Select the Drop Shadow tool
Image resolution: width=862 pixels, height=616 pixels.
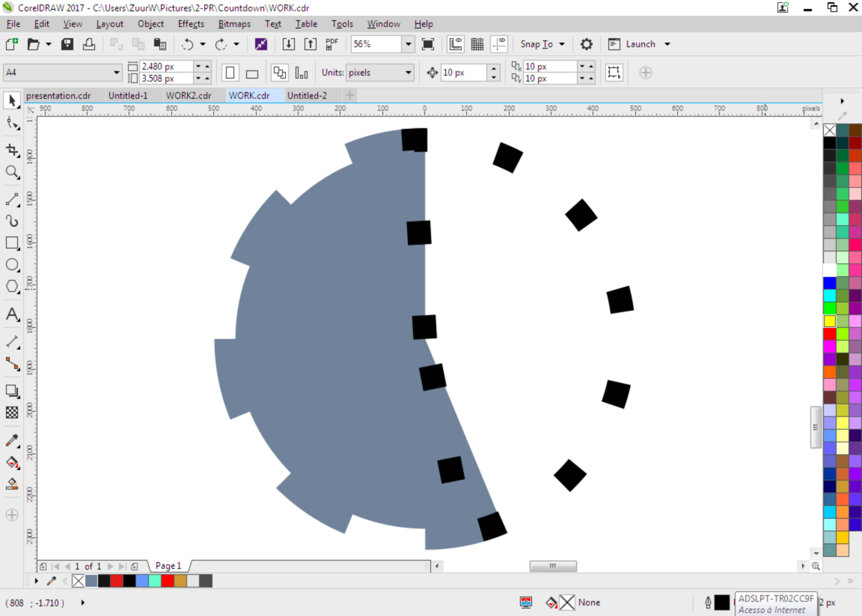click(12, 391)
